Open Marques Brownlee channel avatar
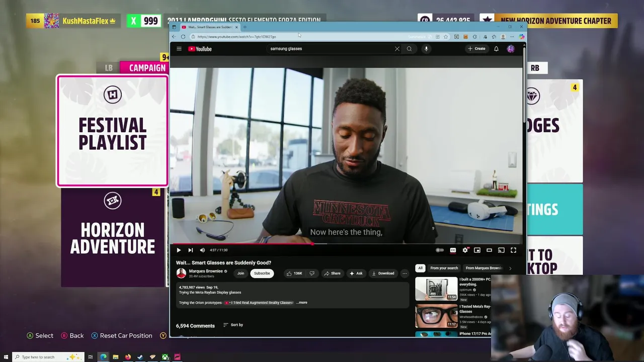The image size is (644, 362). pyautogui.click(x=181, y=273)
